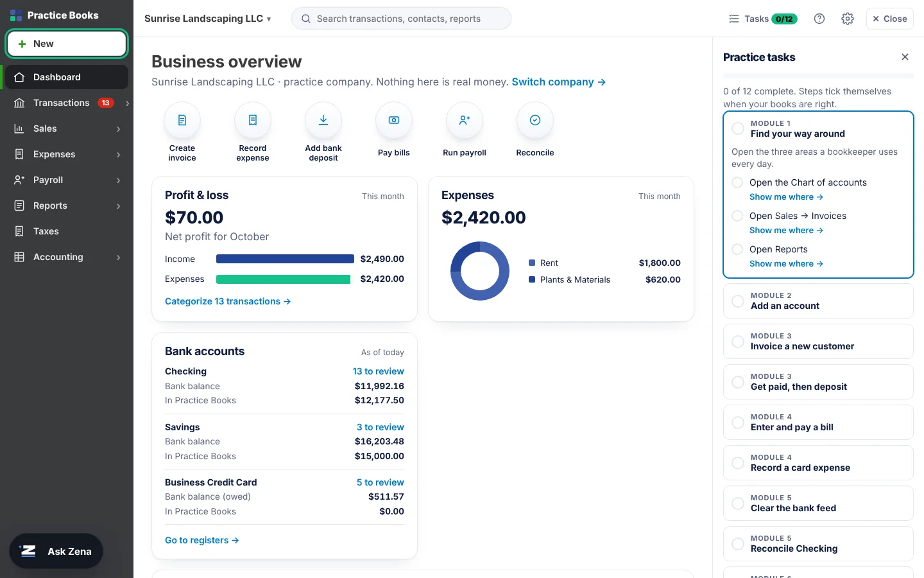Tick the Open Sales Invoices step circle
This screenshot has height=578, width=924.
pos(738,216)
